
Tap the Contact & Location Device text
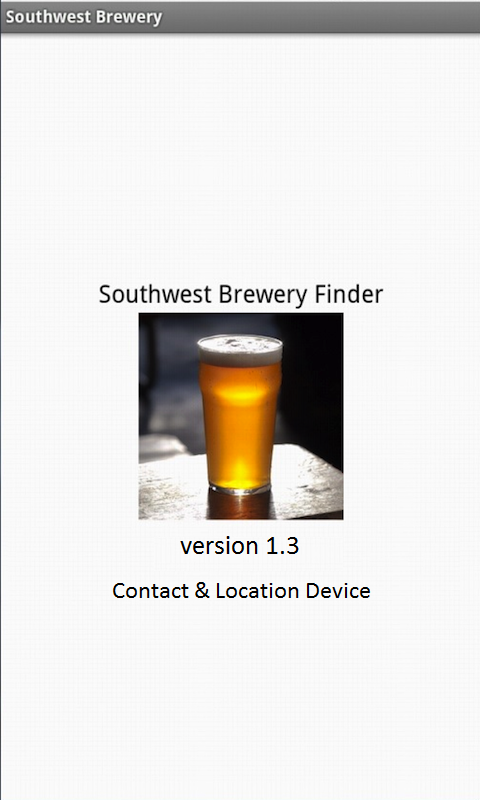(241, 590)
